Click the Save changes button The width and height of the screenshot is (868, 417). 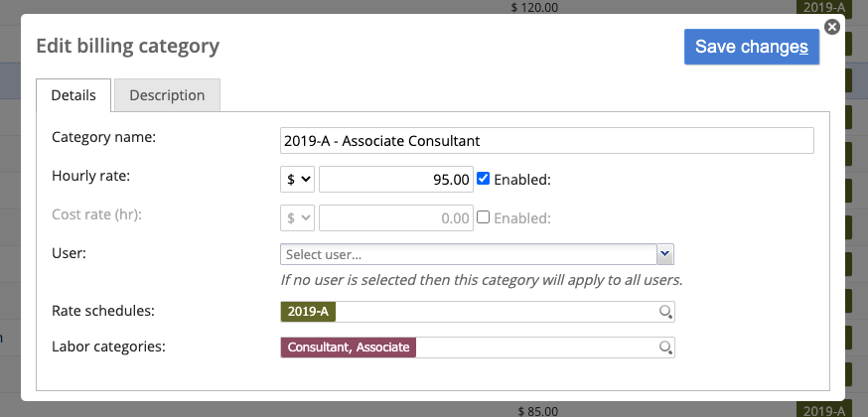coord(752,47)
